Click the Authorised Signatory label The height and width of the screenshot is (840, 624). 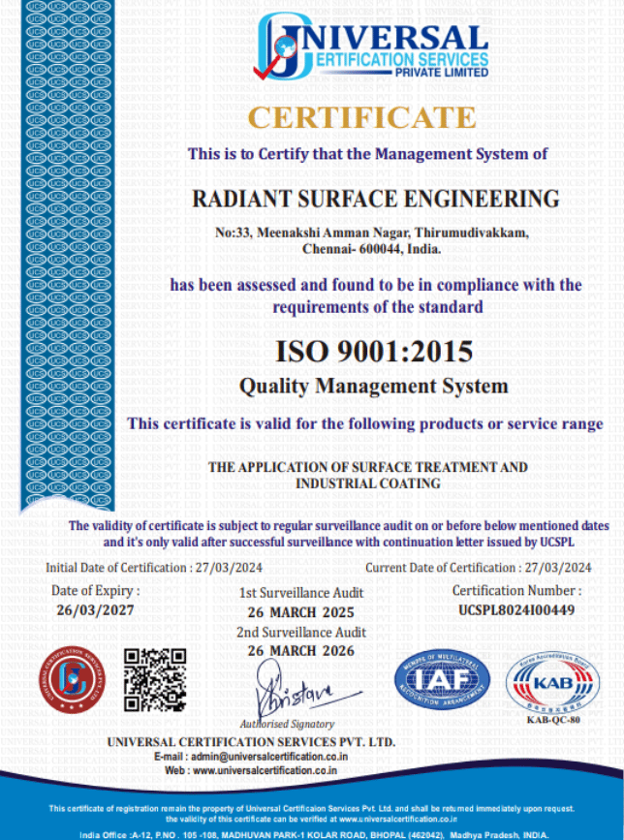click(288, 725)
